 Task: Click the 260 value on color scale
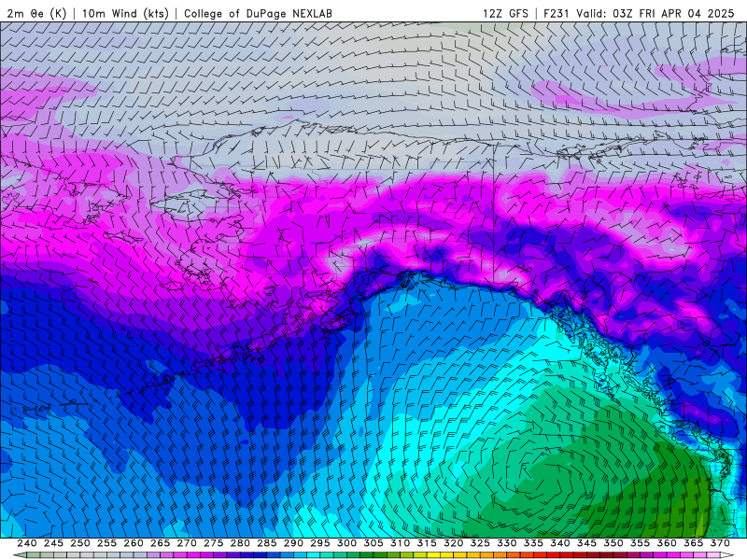click(134, 543)
